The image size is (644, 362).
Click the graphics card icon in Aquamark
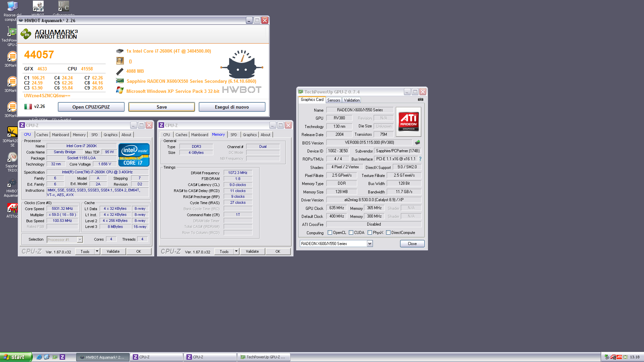pos(120,81)
